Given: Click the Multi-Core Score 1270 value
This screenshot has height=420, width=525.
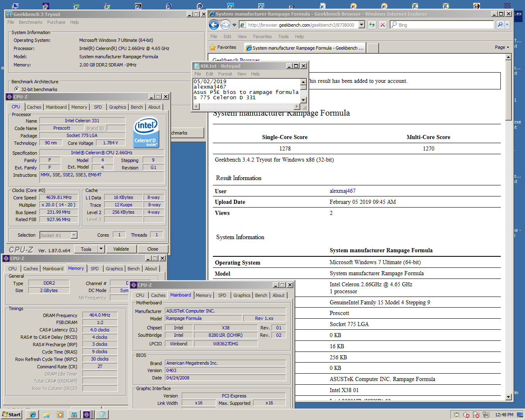Looking at the screenshot, I should [x=429, y=148].
